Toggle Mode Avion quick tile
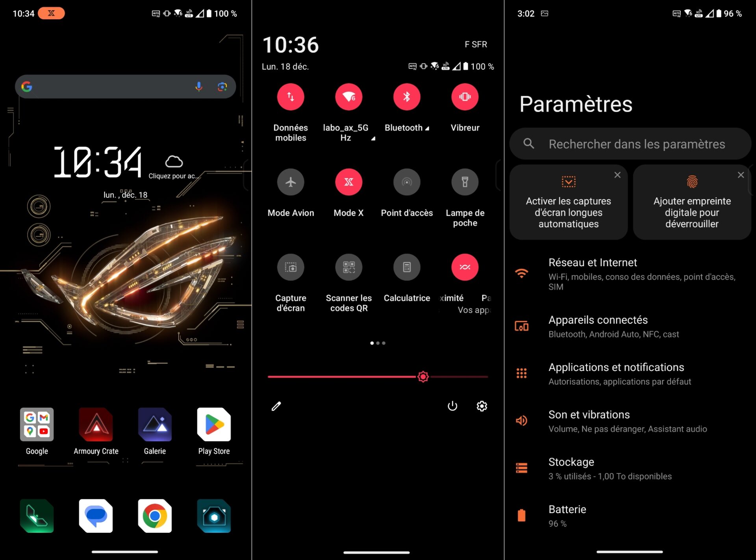This screenshot has height=560, width=756. point(291,182)
